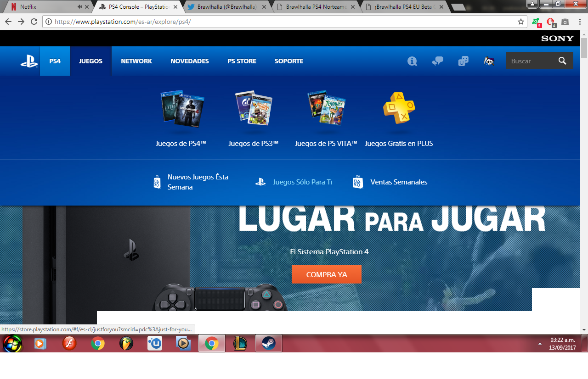Bookmark this page with the star icon

pos(521,22)
